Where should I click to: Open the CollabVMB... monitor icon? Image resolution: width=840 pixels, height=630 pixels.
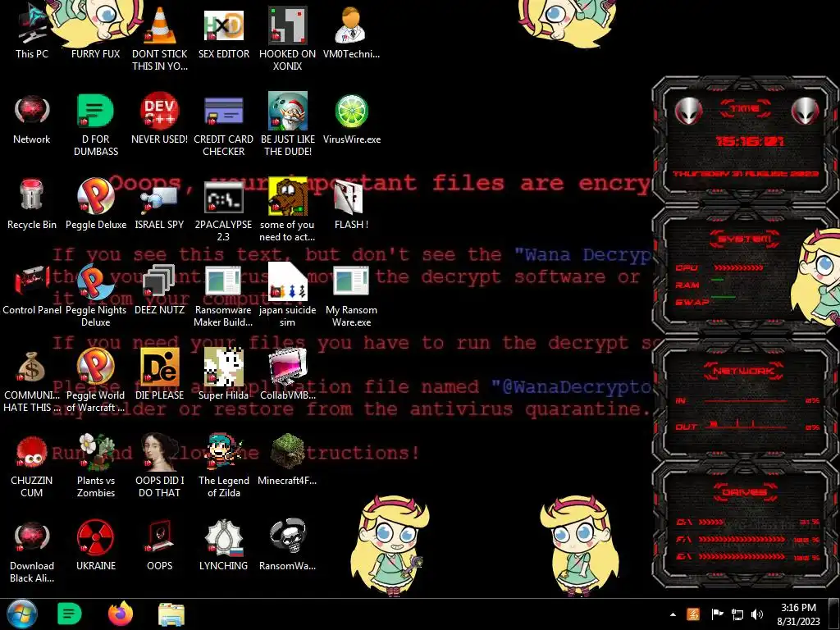tap(288, 374)
